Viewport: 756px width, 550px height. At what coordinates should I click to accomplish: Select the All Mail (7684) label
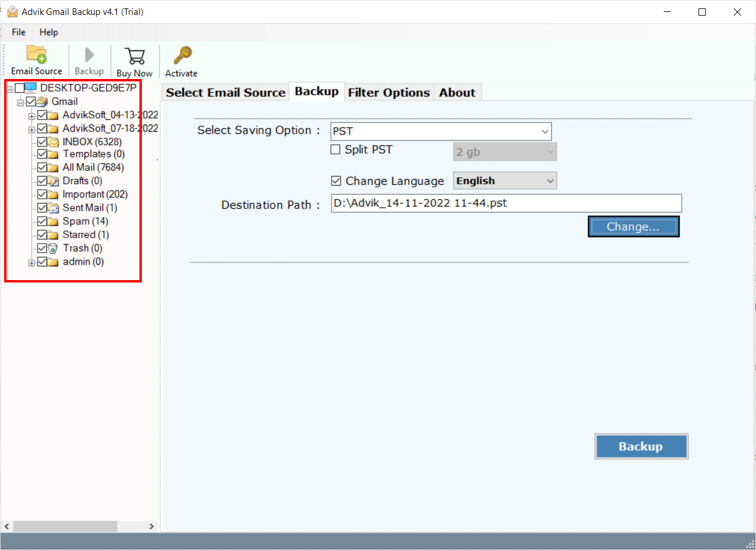[93, 167]
